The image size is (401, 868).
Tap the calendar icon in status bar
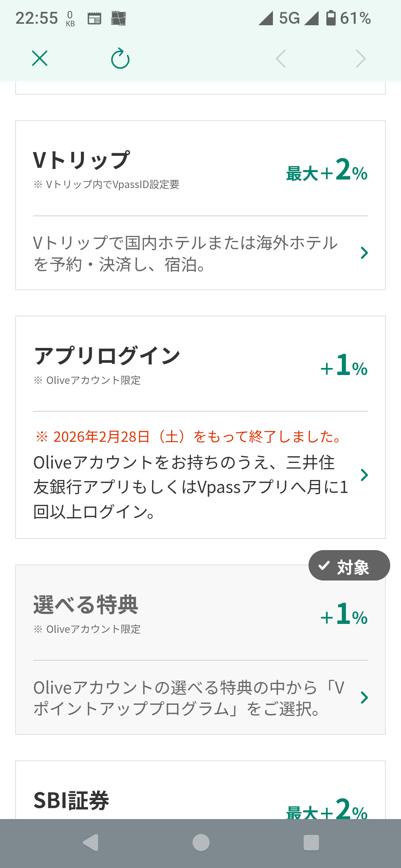coord(94,18)
